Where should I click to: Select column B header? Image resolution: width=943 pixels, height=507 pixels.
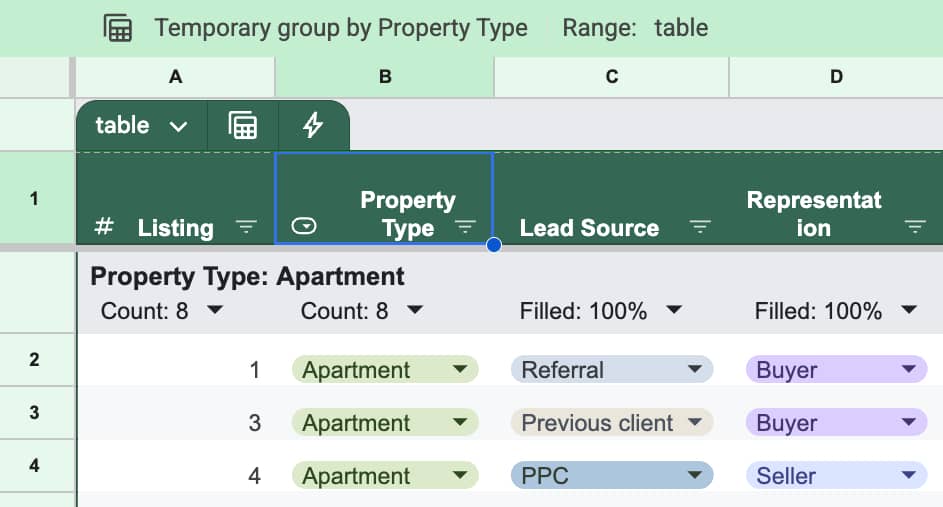click(x=385, y=77)
